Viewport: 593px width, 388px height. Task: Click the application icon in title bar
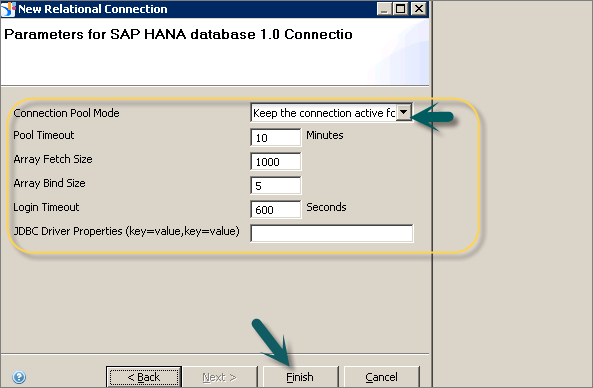(8, 9)
